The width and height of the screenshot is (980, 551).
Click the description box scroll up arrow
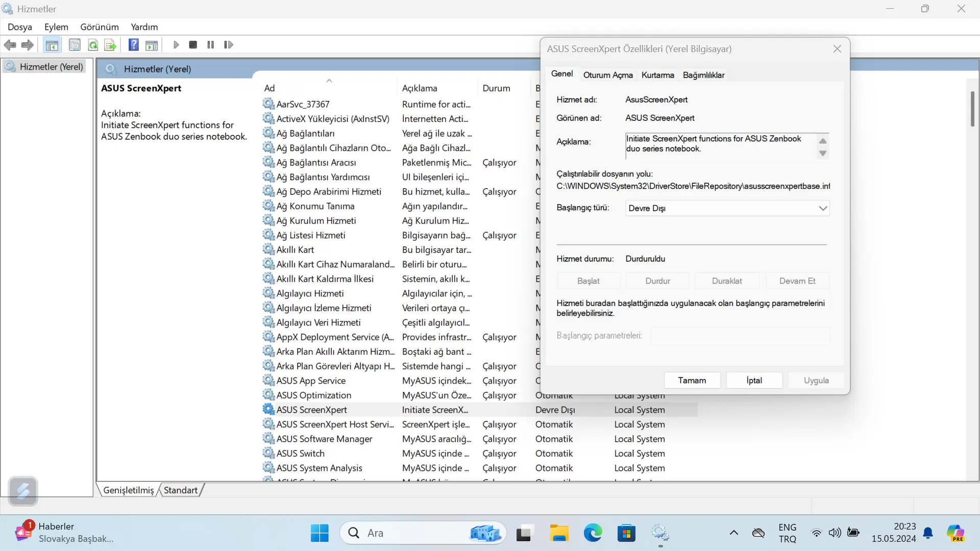[823, 141]
